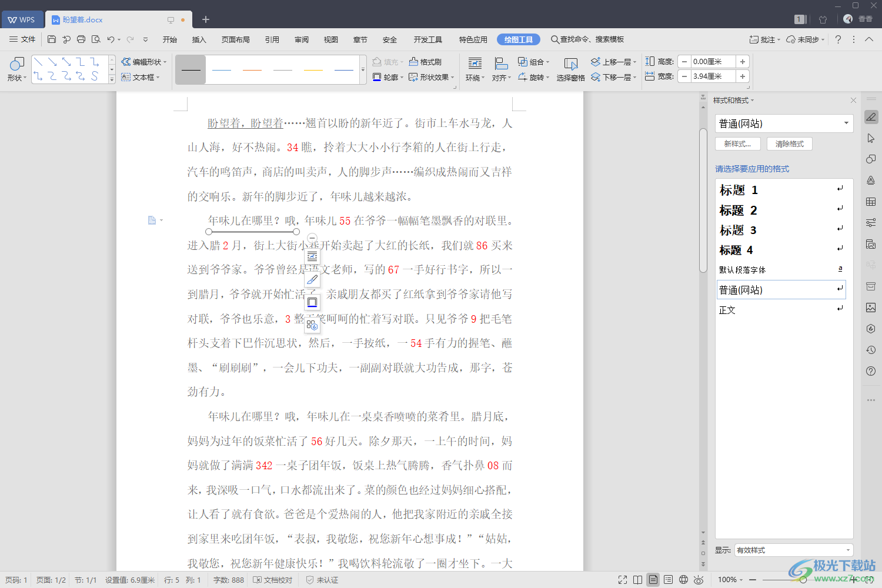Open the 插入 ribbon tab
882x588 pixels.
(199, 39)
